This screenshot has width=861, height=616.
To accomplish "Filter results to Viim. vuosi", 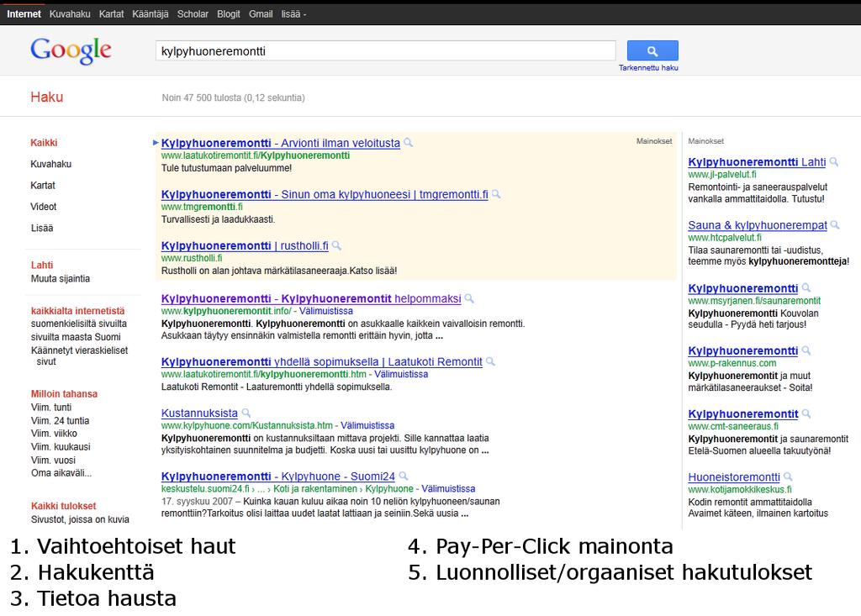I will [x=53, y=460].
